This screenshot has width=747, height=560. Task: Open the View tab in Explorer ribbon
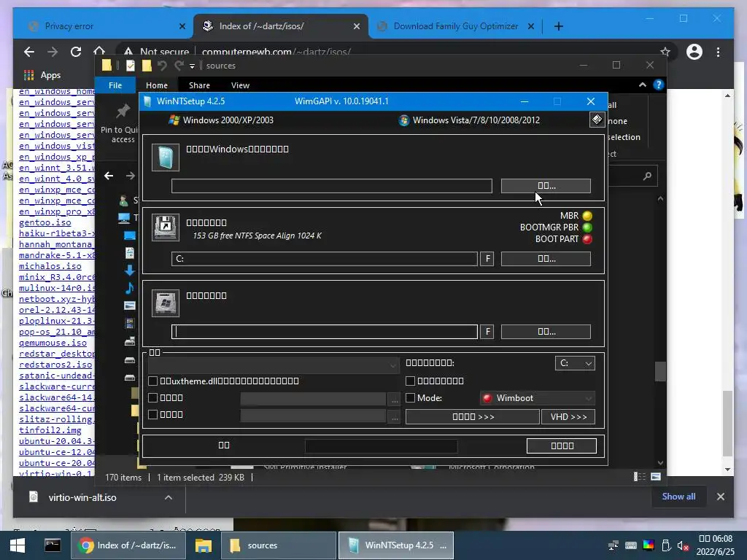(240, 85)
